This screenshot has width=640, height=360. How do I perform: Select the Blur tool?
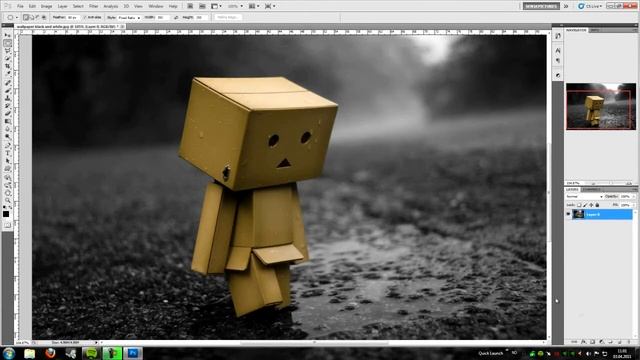point(7,129)
